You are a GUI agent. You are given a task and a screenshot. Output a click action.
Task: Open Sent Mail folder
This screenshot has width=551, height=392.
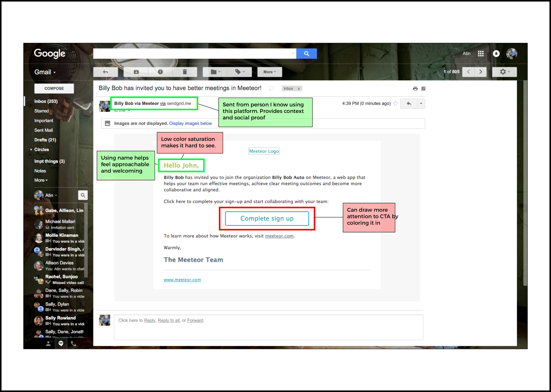43,130
